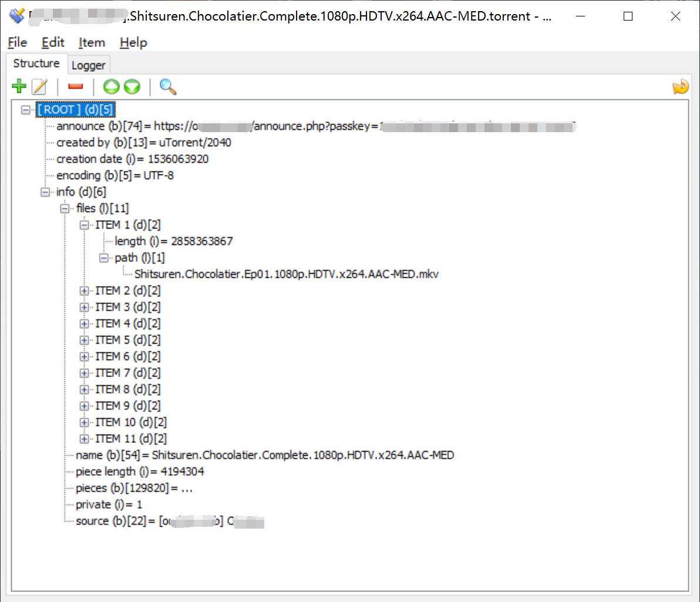Select the length 2858363867 row
This screenshot has width=700, height=602.
(x=174, y=241)
